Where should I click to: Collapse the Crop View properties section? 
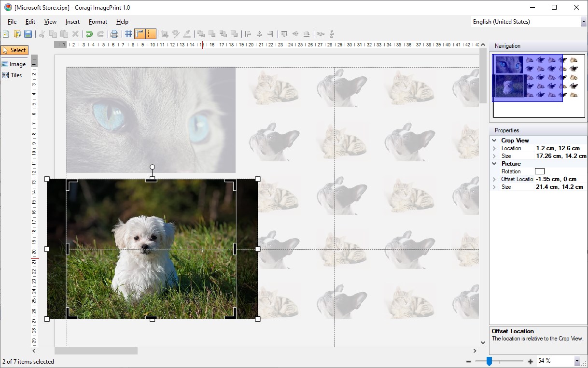point(495,140)
